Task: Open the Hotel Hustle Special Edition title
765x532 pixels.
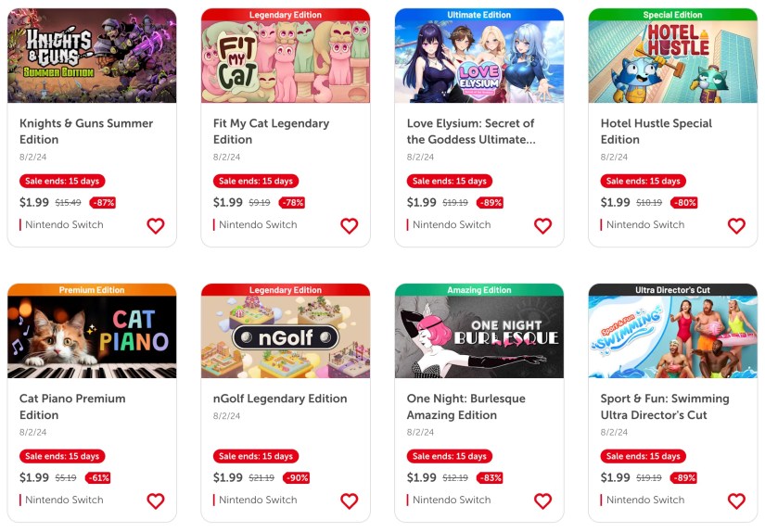Action: click(x=657, y=132)
